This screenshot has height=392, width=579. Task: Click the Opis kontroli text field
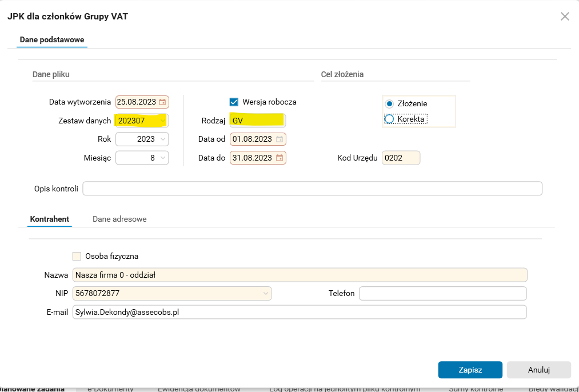click(x=312, y=189)
